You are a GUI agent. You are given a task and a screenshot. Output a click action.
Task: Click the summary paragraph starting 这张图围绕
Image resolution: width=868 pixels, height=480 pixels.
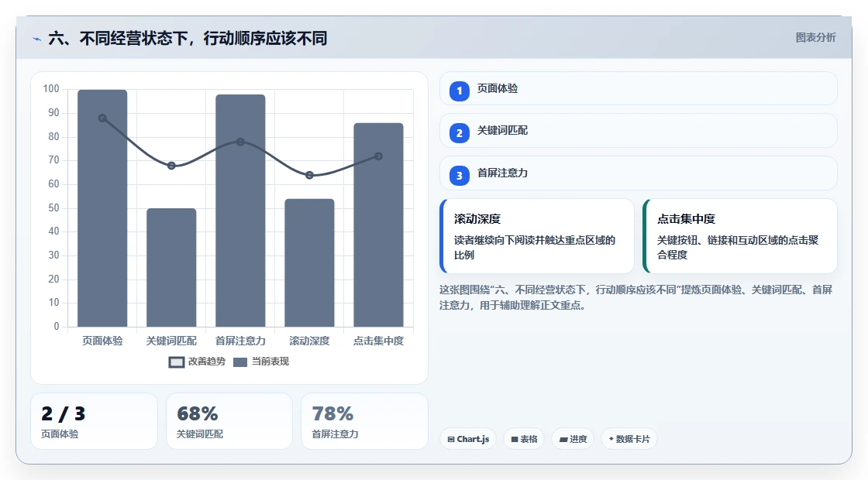pyautogui.click(x=636, y=297)
